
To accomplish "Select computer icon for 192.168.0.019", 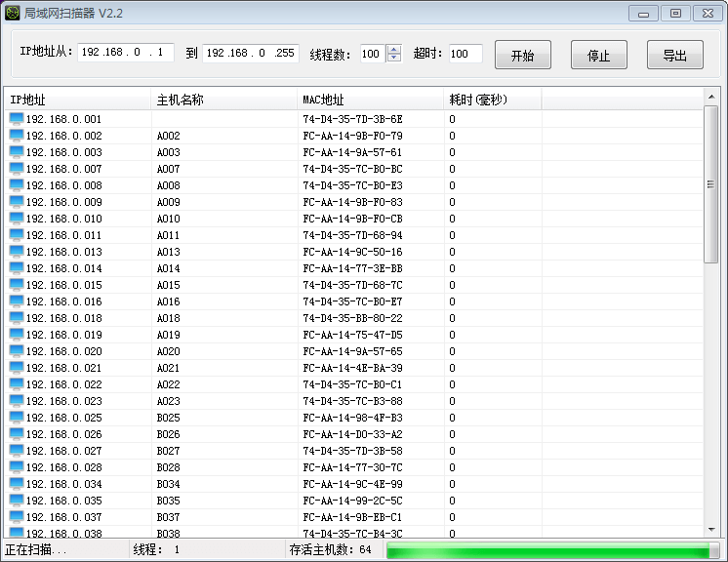I will (x=17, y=335).
